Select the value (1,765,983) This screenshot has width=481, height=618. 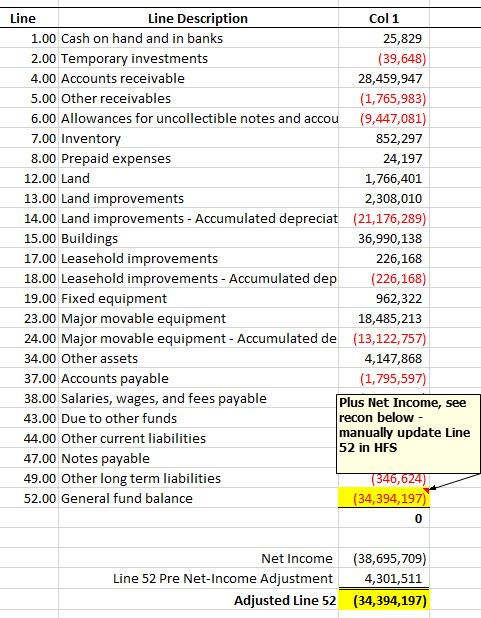click(384, 98)
